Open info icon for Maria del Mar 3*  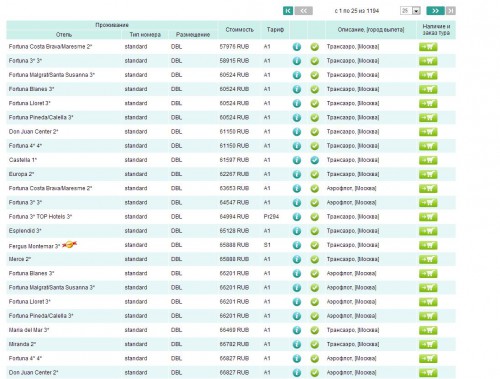297,330
